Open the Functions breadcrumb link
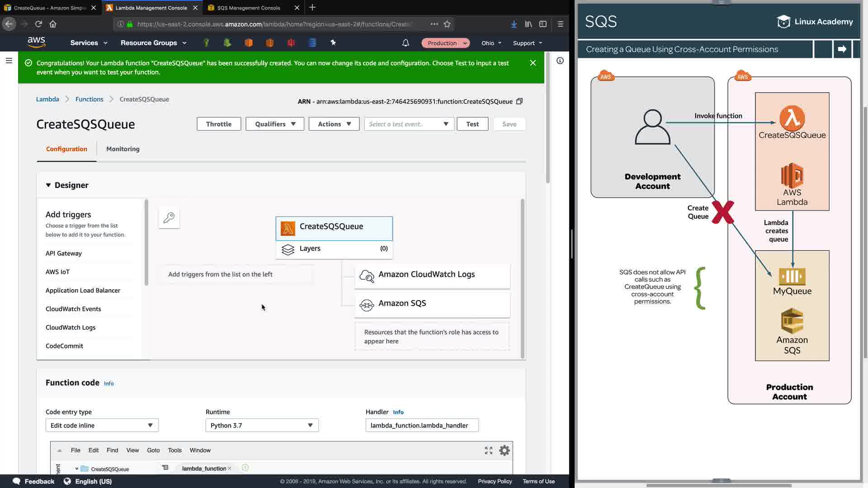Image resolution: width=868 pixels, height=488 pixels. click(89, 99)
